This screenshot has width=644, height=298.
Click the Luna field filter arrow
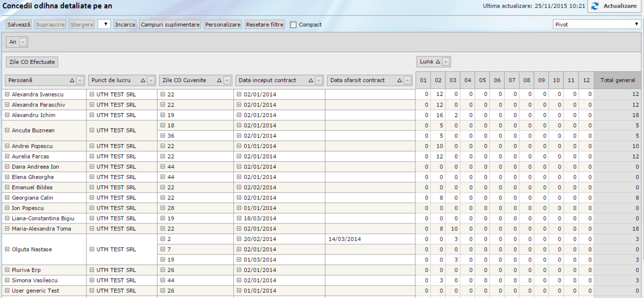coord(446,62)
